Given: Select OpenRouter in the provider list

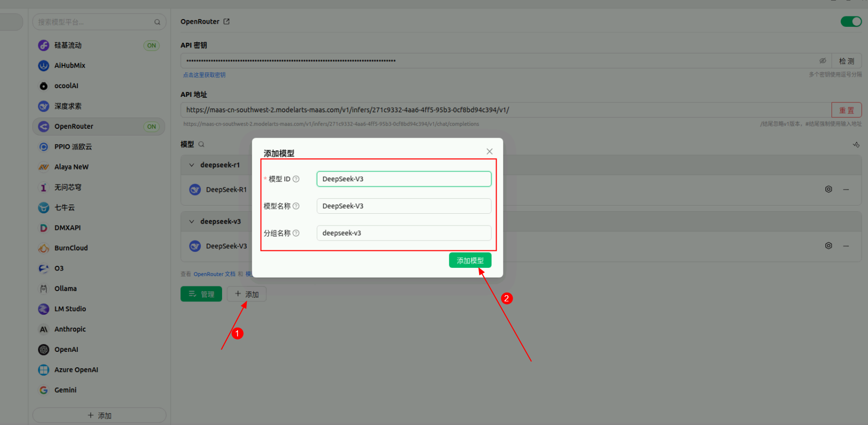Looking at the screenshot, I should click(x=99, y=127).
